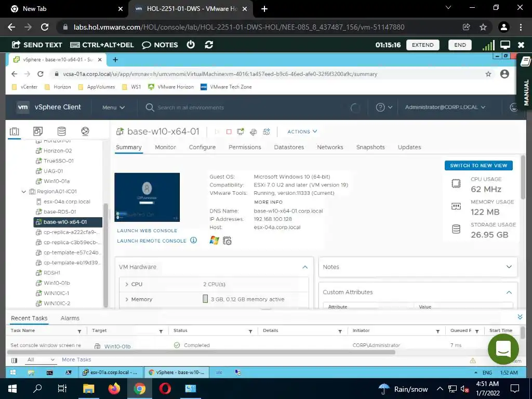This screenshot has height=399, width=532.
Task: Open Opera from the Windows taskbar
Action: (x=165, y=389)
